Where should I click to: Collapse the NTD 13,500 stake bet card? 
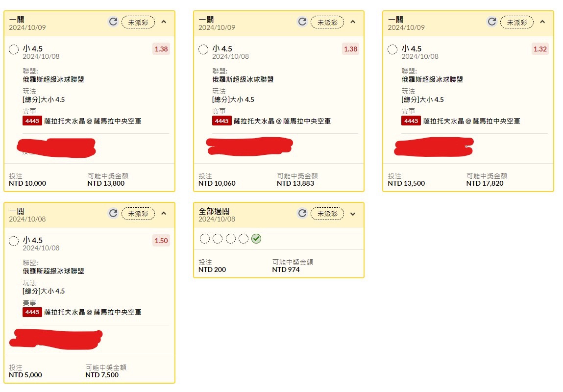tap(542, 22)
